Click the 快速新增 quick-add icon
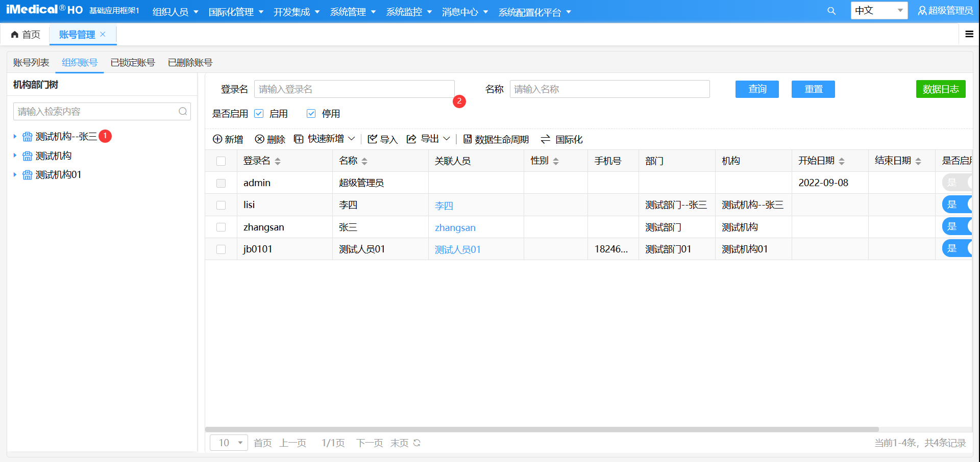 pyautogui.click(x=299, y=139)
